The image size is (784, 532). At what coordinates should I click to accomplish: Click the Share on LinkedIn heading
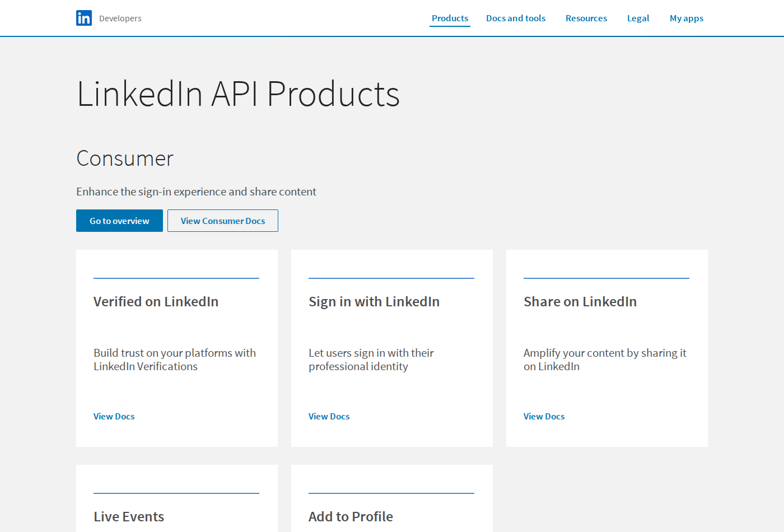580,301
